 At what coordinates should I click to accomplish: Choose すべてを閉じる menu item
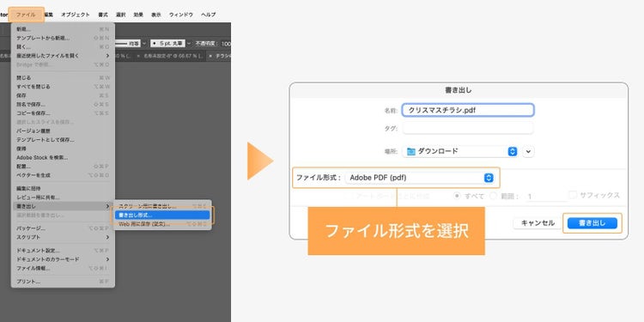63,87
